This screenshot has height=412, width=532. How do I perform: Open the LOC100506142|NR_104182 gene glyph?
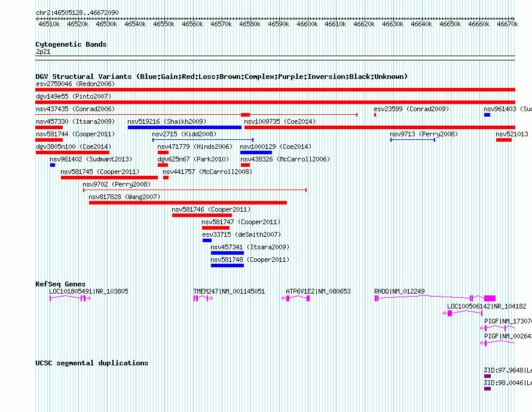[463, 313]
